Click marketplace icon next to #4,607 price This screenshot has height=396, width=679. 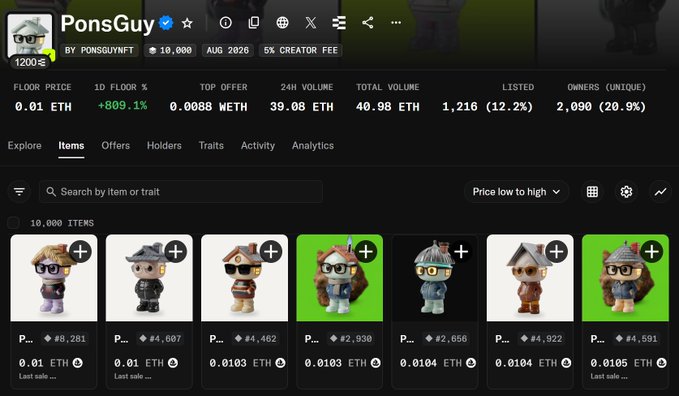pyautogui.click(x=173, y=363)
